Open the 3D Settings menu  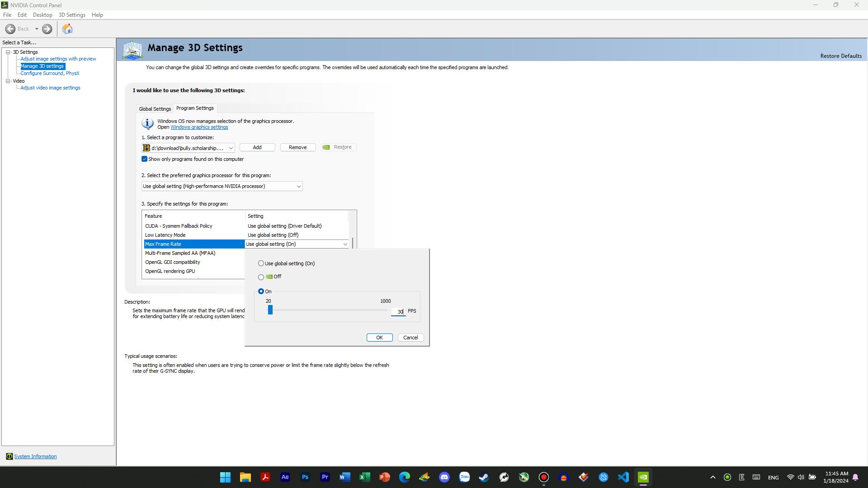tap(72, 15)
